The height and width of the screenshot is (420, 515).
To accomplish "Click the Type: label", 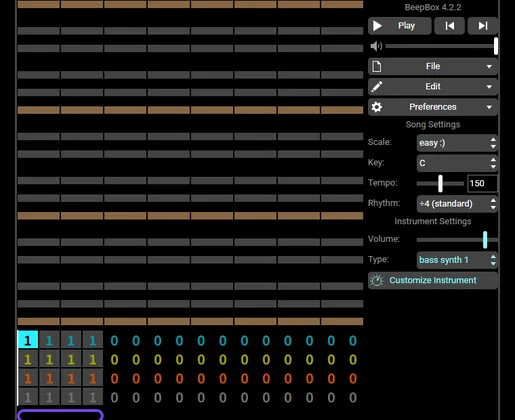I will [378, 259].
